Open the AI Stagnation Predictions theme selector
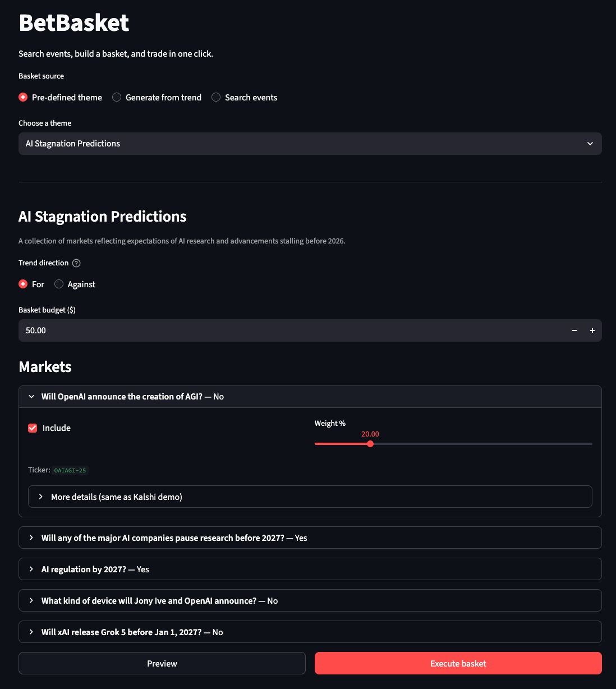Screen dimensions: 616x689 310,144
